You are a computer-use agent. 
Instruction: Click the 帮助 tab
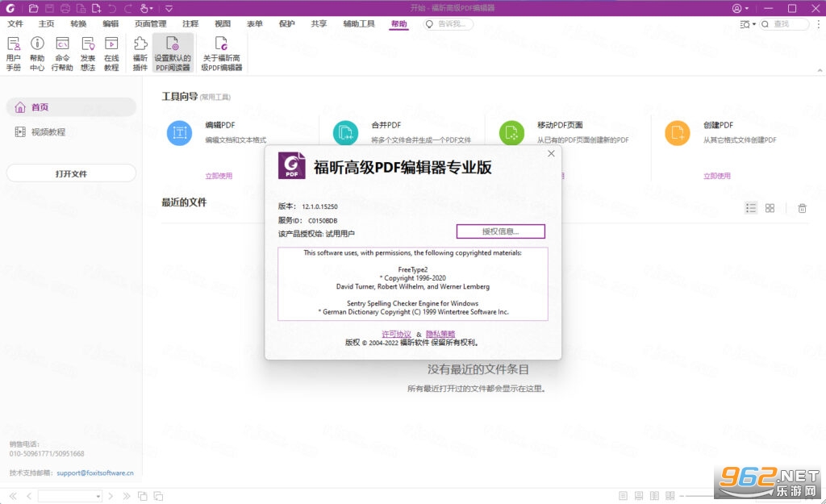point(398,23)
